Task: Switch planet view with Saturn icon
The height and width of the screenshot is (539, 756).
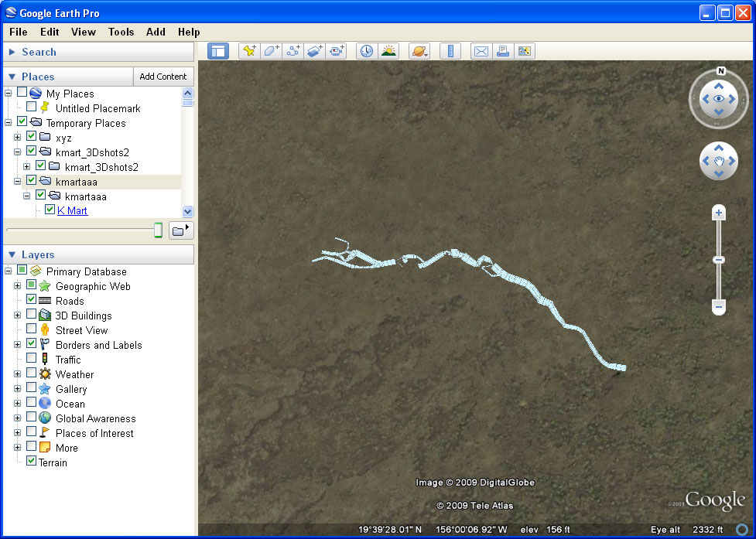Action: click(x=419, y=51)
